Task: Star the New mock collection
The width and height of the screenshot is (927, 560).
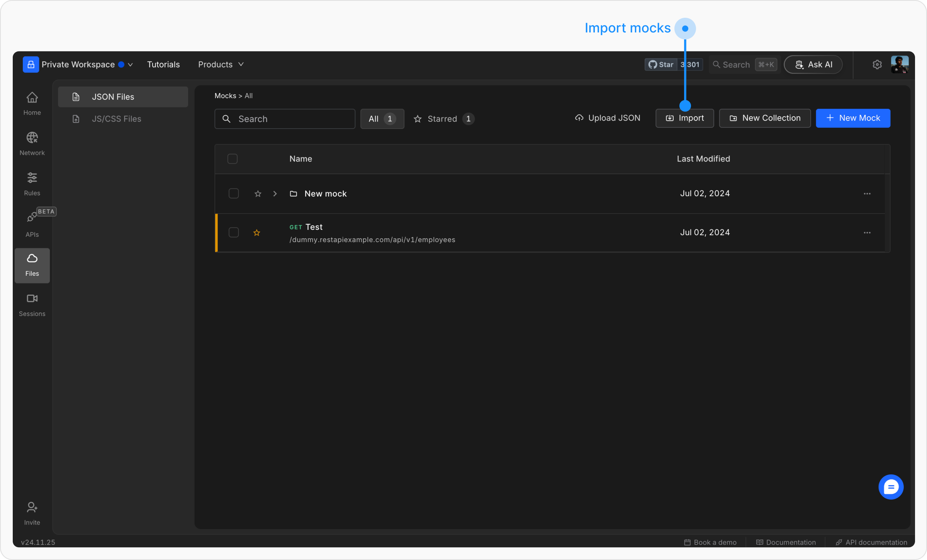Action: [258, 194]
